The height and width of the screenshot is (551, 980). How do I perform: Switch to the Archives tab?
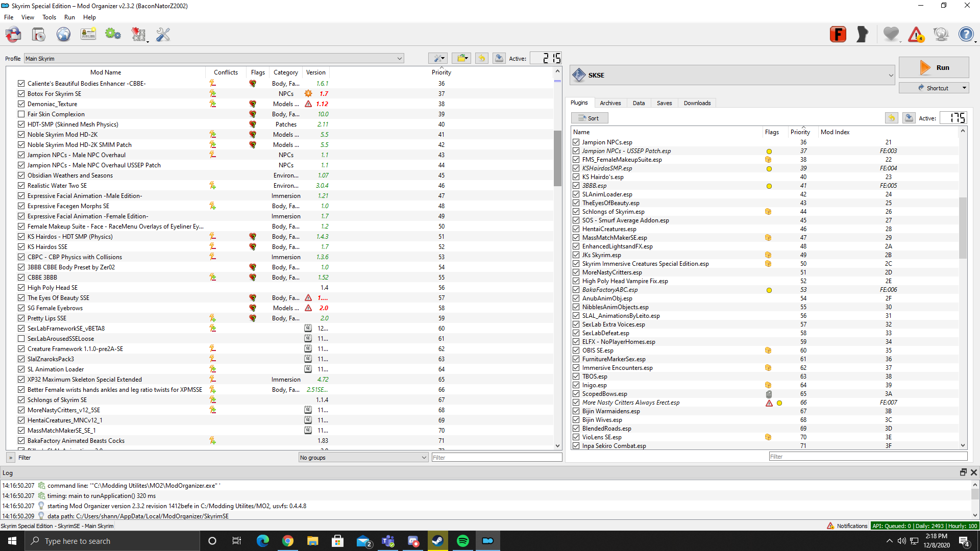pos(610,103)
